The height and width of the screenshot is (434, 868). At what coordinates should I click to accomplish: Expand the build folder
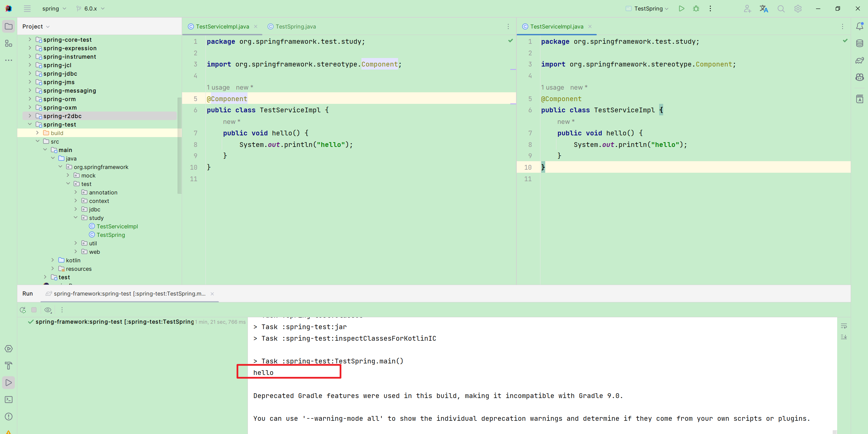tap(37, 133)
